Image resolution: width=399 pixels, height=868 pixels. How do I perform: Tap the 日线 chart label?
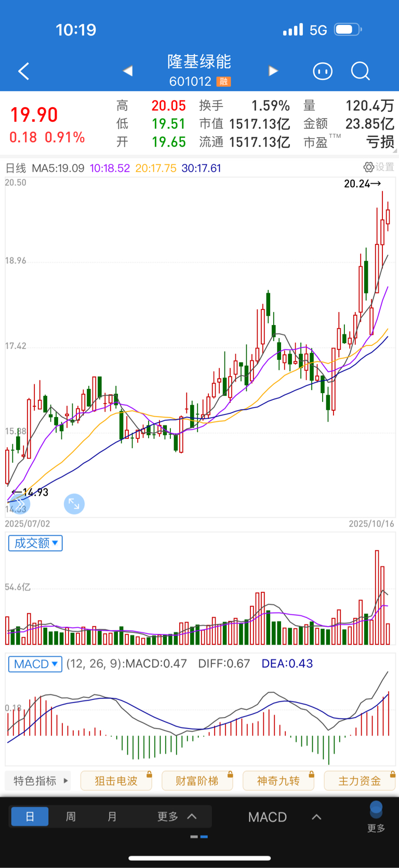[16, 168]
